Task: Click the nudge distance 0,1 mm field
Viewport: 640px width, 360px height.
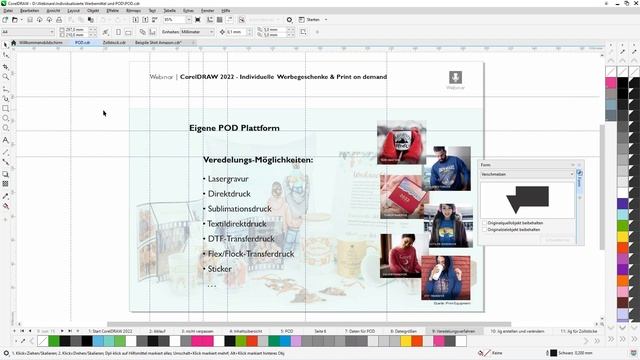Action: click(x=236, y=32)
